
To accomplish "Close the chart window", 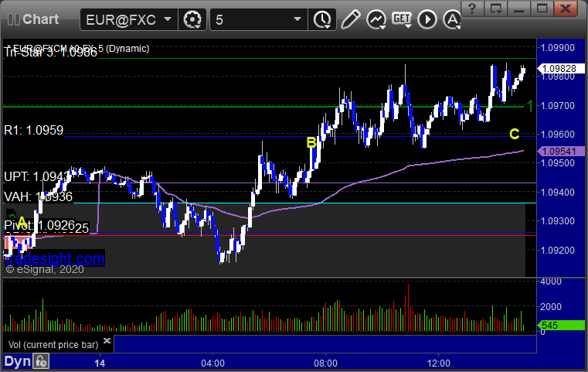I will 566,9.
